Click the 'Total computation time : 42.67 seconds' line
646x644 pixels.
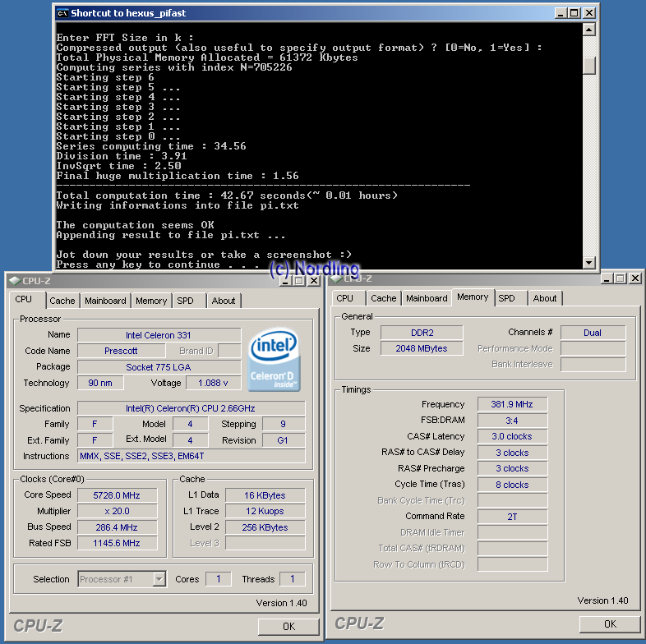pyautogui.click(x=227, y=195)
